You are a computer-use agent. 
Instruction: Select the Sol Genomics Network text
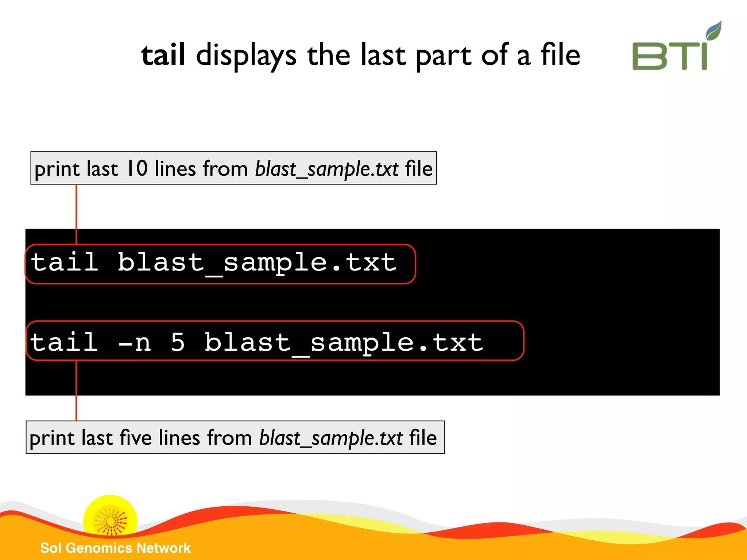click(115, 548)
